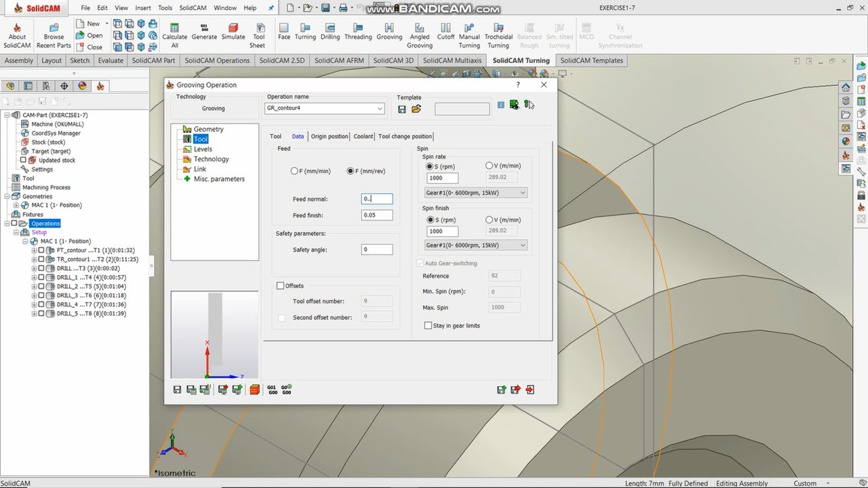Open the SolidCAM Templates ribbon tab
The image size is (868, 488).
tap(591, 60)
